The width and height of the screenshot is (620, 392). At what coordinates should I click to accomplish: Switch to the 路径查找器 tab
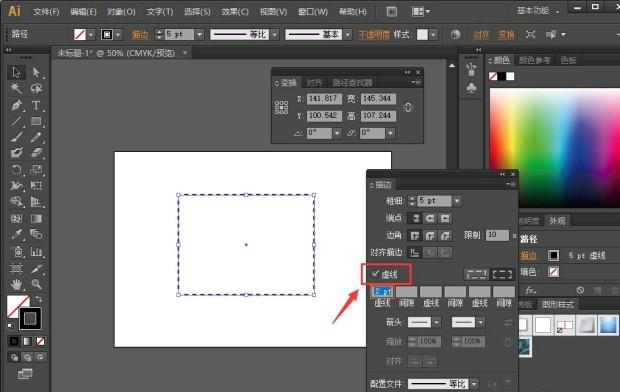[352, 83]
